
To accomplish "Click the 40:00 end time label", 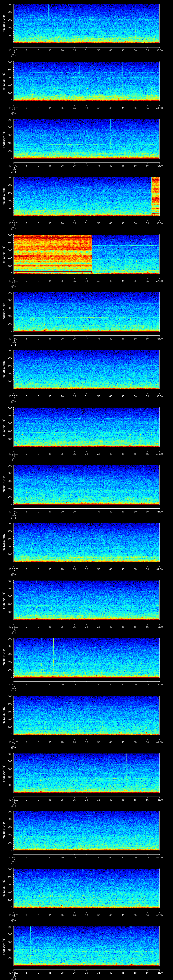I will [159, 627].
